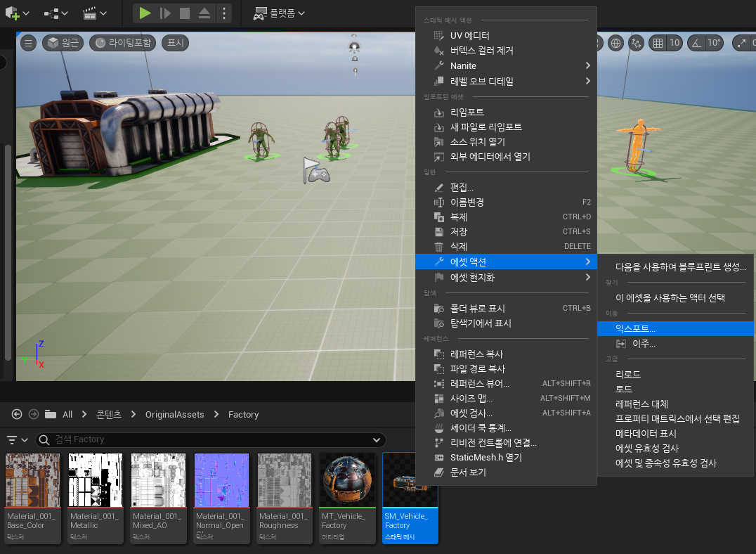
Task: Click 편집... menu entry
Action: click(x=507, y=187)
